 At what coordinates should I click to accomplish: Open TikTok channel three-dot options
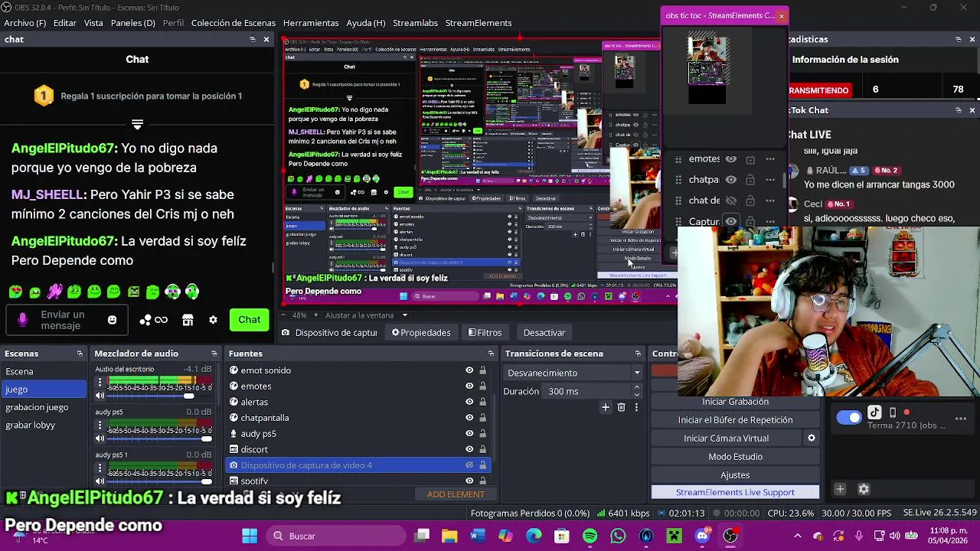961,419
